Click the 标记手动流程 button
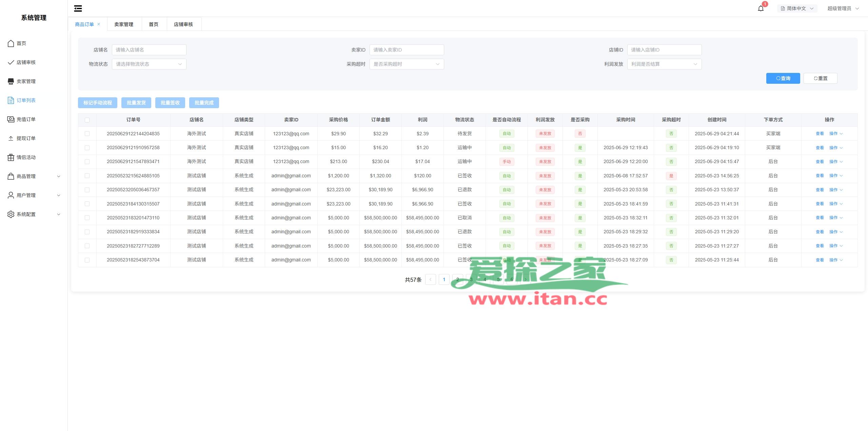Viewport: 868px width, 431px height. coord(98,103)
